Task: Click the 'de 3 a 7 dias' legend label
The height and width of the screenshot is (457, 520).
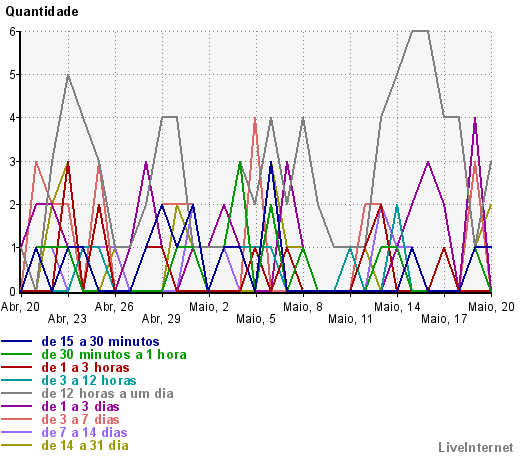Action: point(80,420)
